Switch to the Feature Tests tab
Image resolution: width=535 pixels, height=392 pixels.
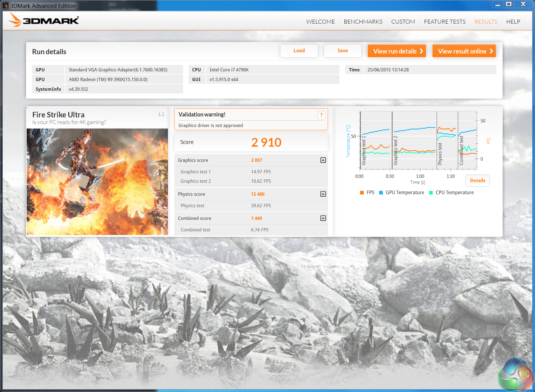[445, 21]
